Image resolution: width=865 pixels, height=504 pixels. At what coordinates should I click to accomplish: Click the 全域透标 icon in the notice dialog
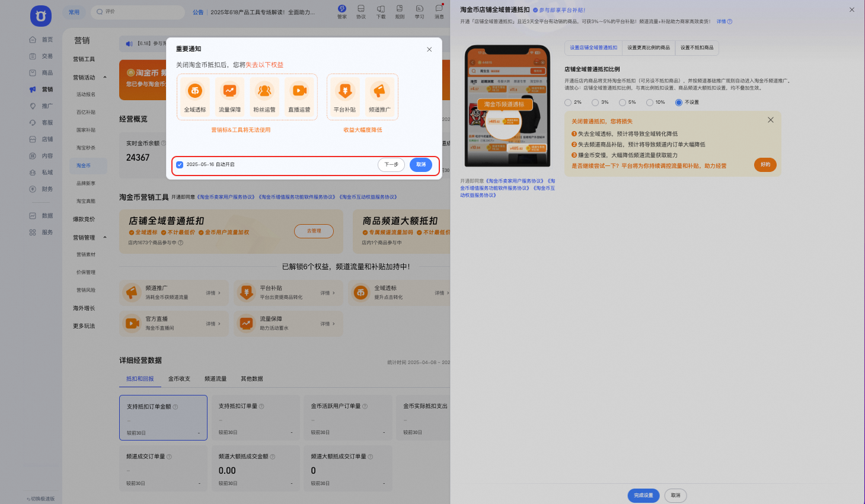pyautogui.click(x=194, y=91)
